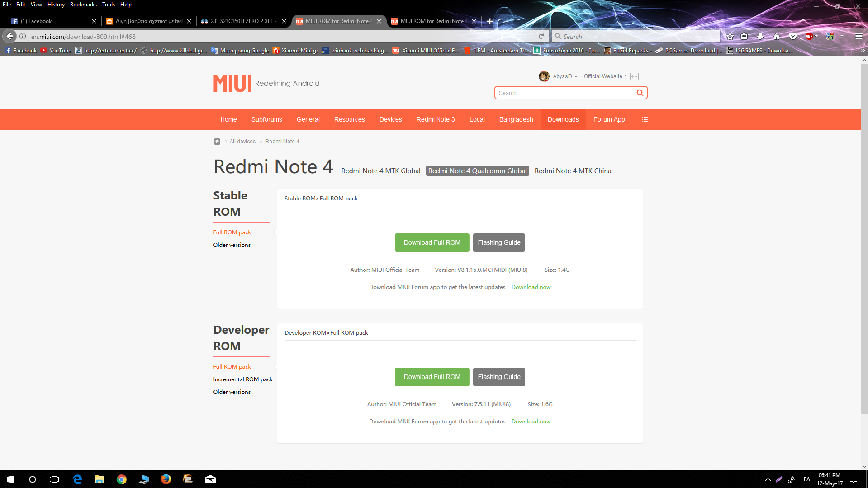The width and height of the screenshot is (868, 488).
Task: Click Download now link under Developer ROM
Action: [x=531, y=422]
